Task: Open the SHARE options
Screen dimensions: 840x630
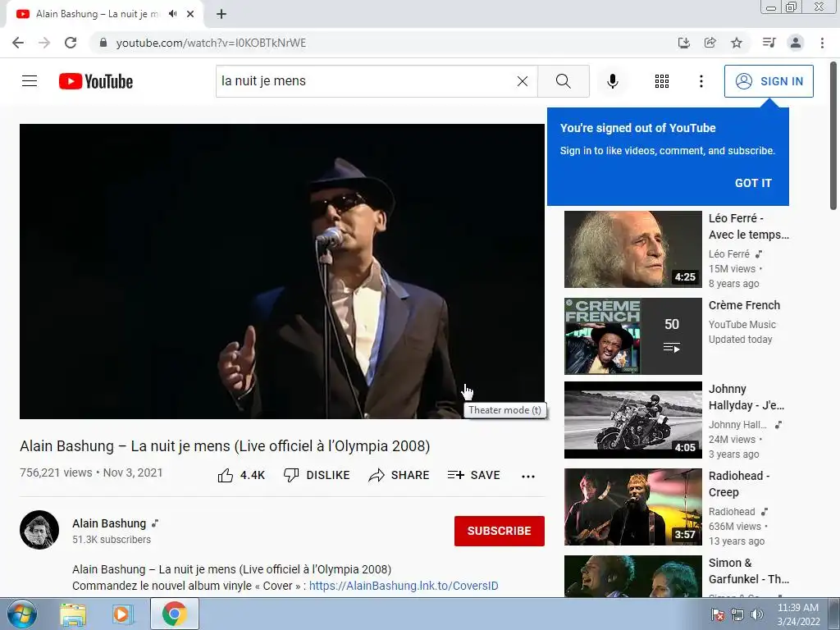Action: click(399, 475)
